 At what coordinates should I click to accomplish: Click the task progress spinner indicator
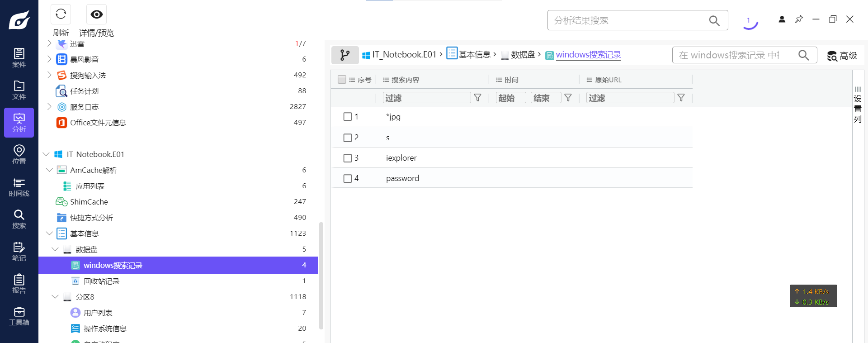[x=750, y=22]
